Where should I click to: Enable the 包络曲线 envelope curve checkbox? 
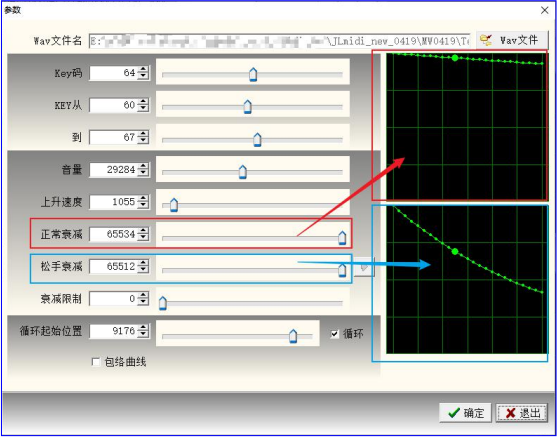pyautogui.click(x=96, y=362)
